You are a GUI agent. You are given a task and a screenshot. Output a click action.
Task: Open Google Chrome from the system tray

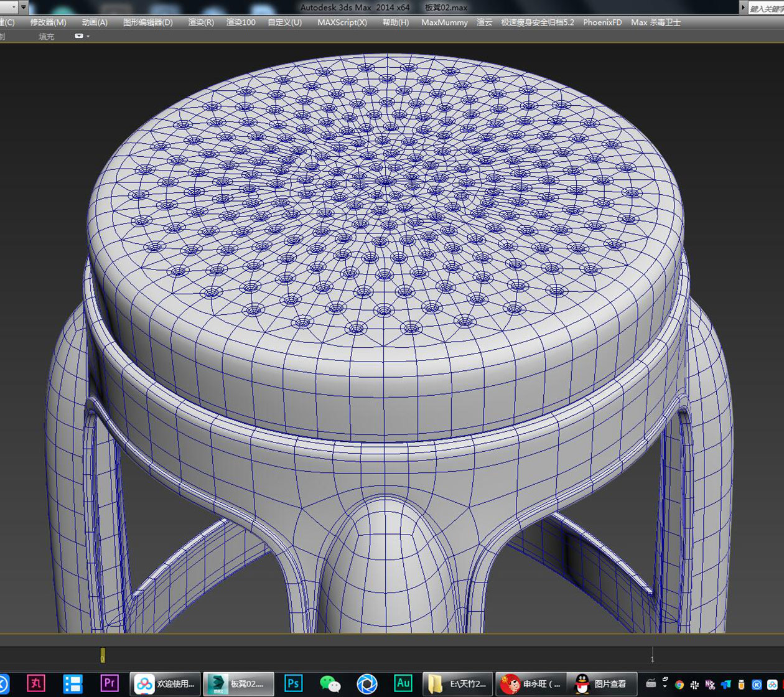point(679,683)
